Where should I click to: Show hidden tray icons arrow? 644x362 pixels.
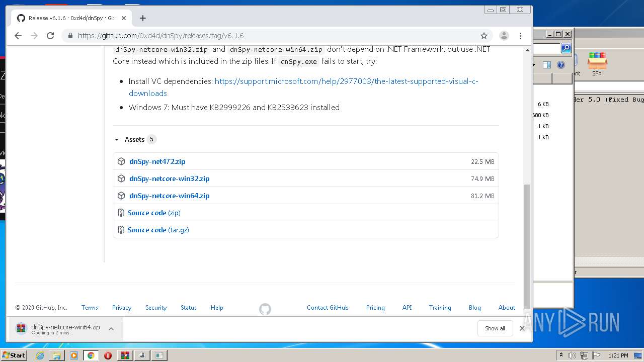pos(561,355)
